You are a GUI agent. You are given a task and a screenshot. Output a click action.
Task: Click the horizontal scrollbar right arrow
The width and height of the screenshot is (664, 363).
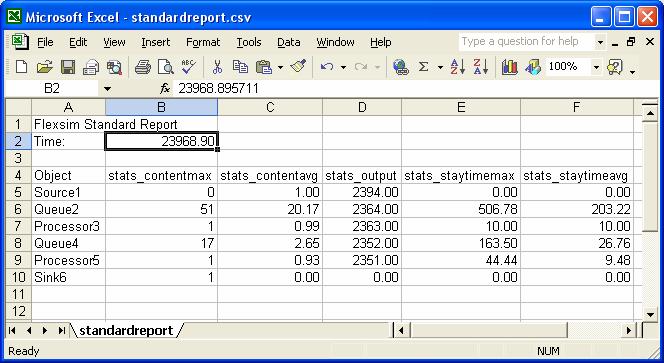point(628,330)
